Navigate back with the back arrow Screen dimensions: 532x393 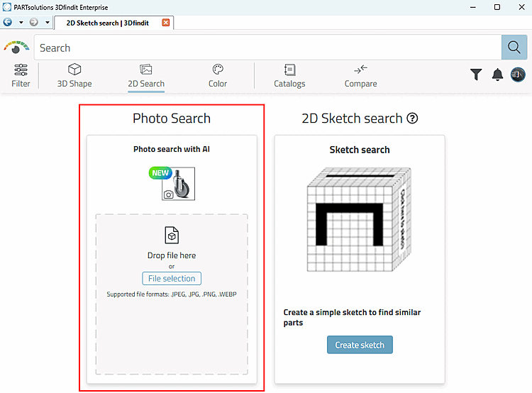point(8,22)
